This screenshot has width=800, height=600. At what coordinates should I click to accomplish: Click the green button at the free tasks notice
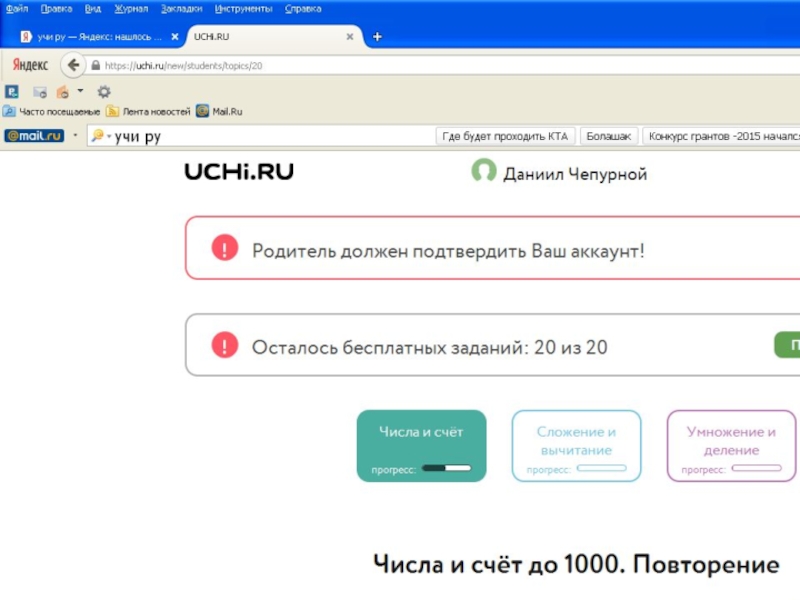pos(787,345)
